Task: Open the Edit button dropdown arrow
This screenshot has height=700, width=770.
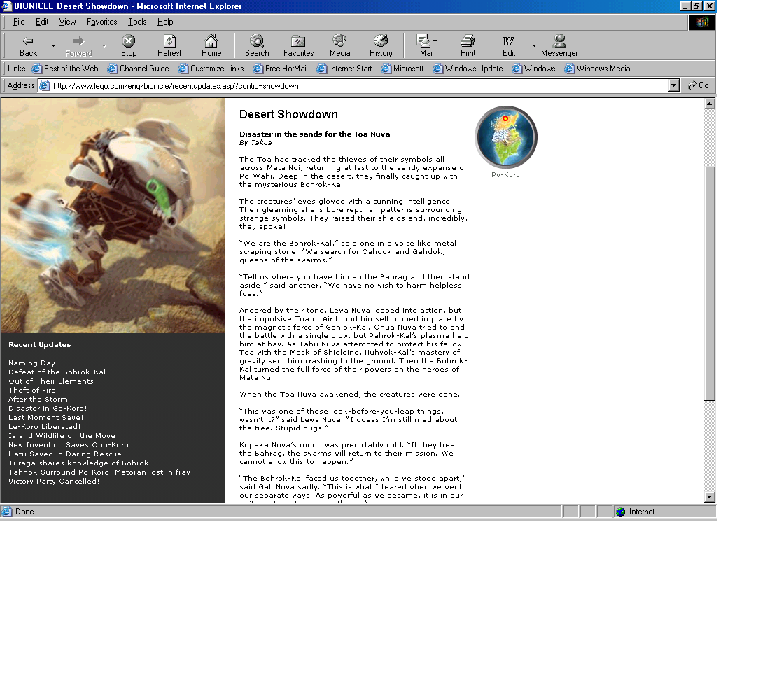Action: tap(534, 46)
